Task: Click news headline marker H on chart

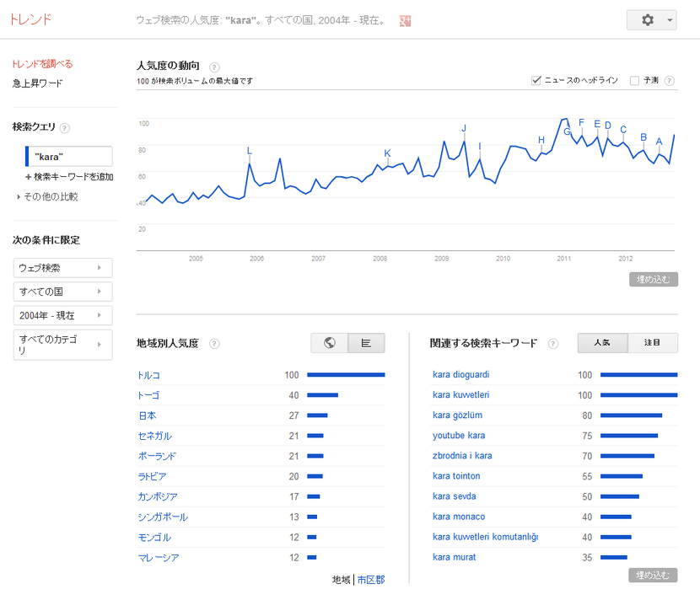Action: [541, 140]
